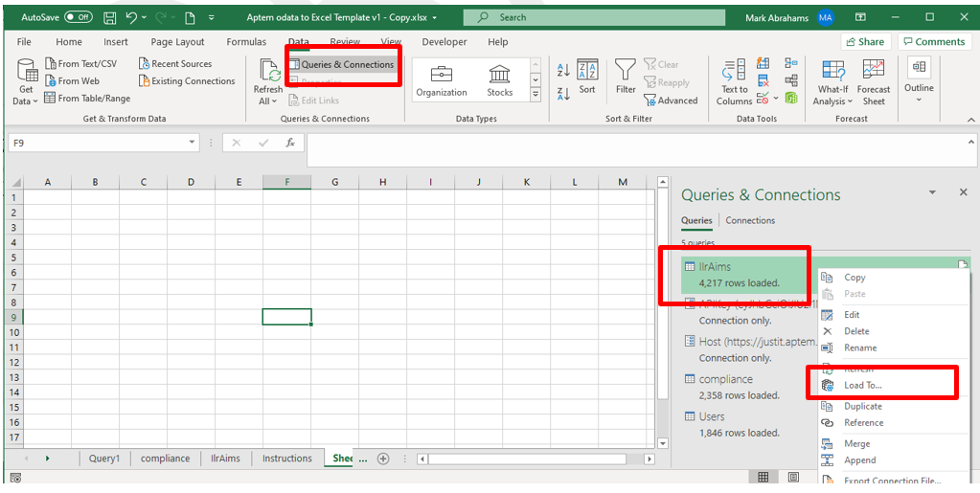980x493 pixels.
Task: Click the Remove Duplicates icon
Action: (763, 80)
